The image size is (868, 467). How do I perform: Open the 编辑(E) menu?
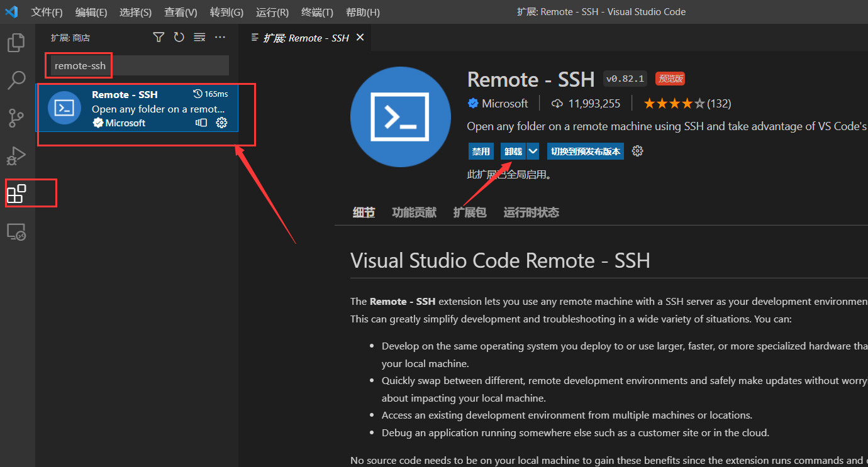click(x=91, y=12)
